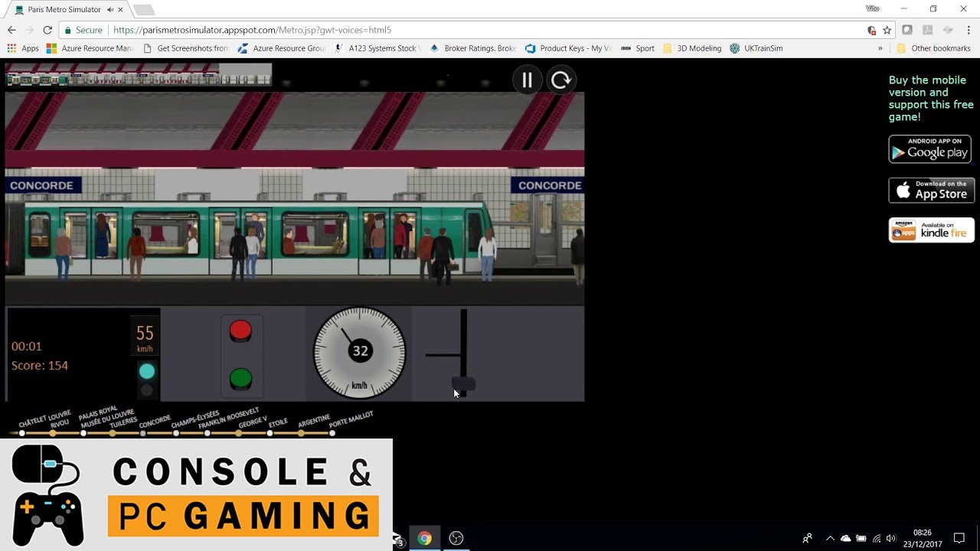Grab the throttle lever handle
980x551 pixels.
464,384
